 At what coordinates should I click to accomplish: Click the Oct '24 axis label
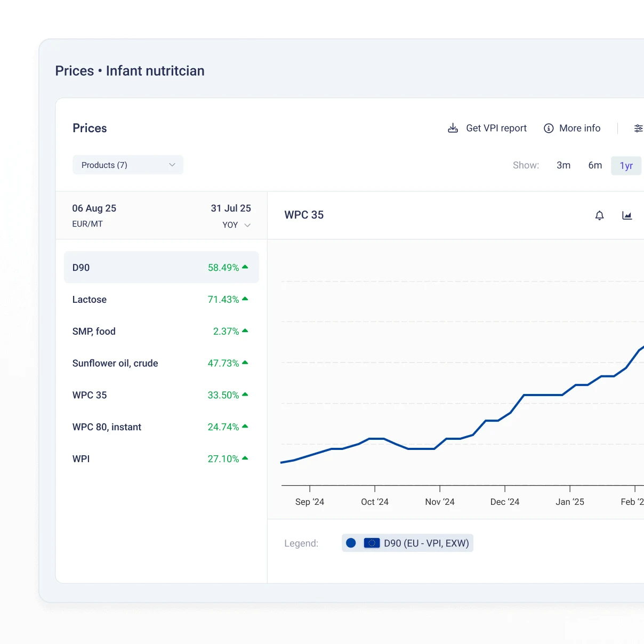point(375,502)
